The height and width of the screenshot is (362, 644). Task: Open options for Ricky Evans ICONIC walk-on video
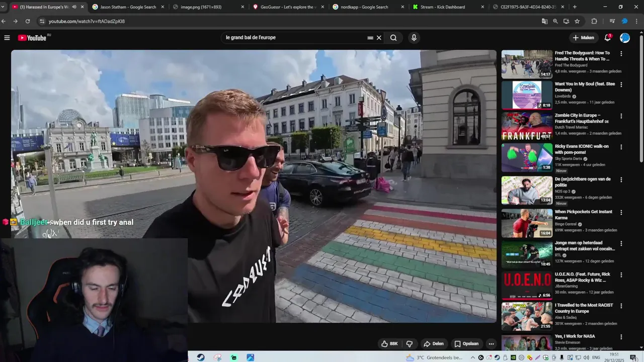pos(621,147)
